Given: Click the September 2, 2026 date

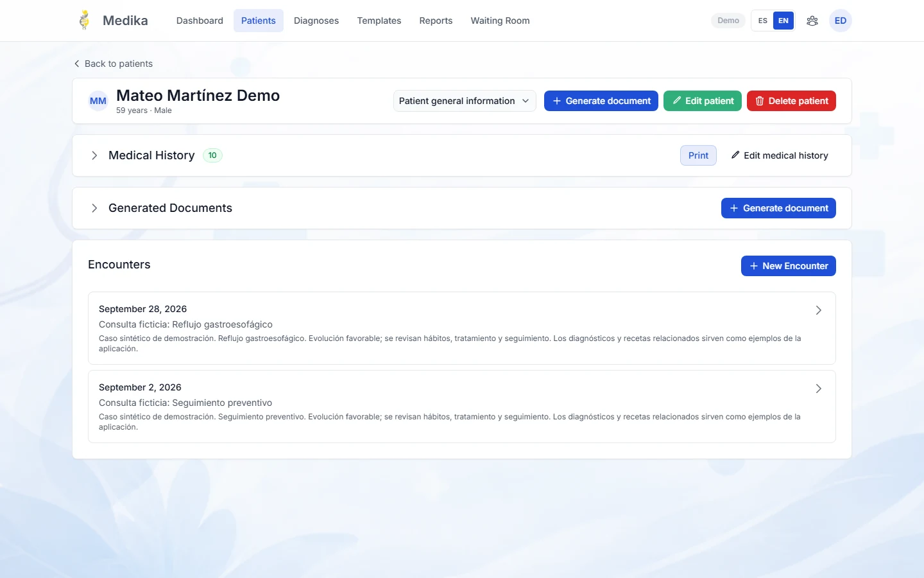Looking at the screenshot, I should click(x=140, y=387).
